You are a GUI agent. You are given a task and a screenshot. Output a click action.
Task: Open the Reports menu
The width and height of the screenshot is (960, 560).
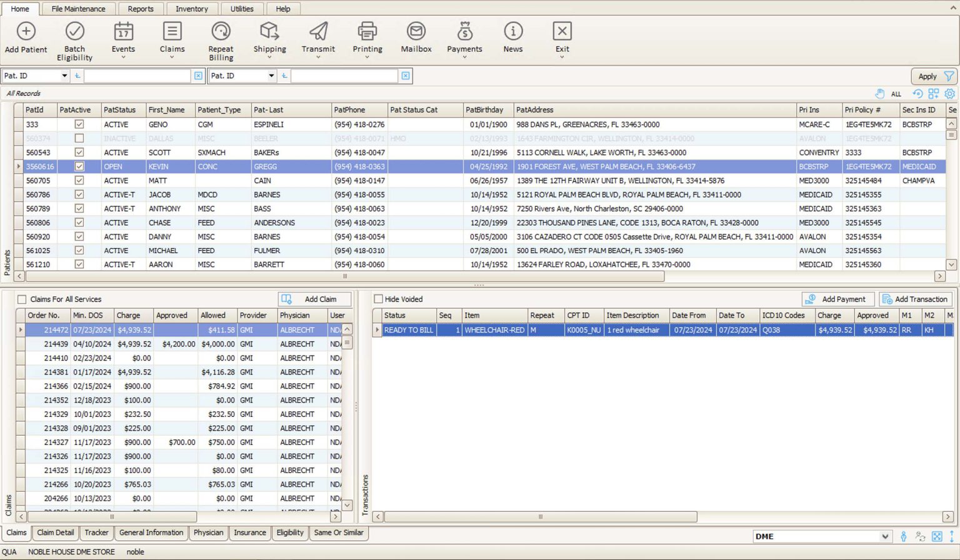point(141,8)
